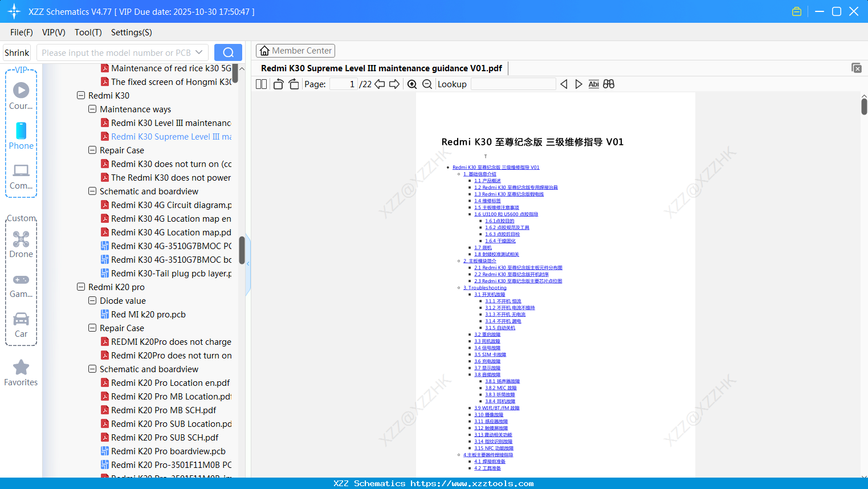Image resolution: width=868 pixels, height=489 pixels.
Task: Zoom in on the PDF document
Action: pyautogui.click(x=412, y=84)
